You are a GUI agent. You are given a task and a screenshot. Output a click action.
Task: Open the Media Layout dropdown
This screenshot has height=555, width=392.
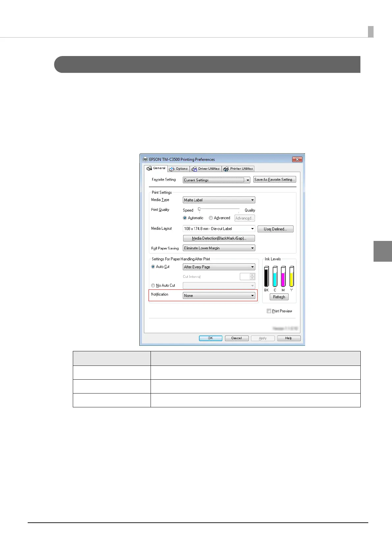(x=219, y=229)
